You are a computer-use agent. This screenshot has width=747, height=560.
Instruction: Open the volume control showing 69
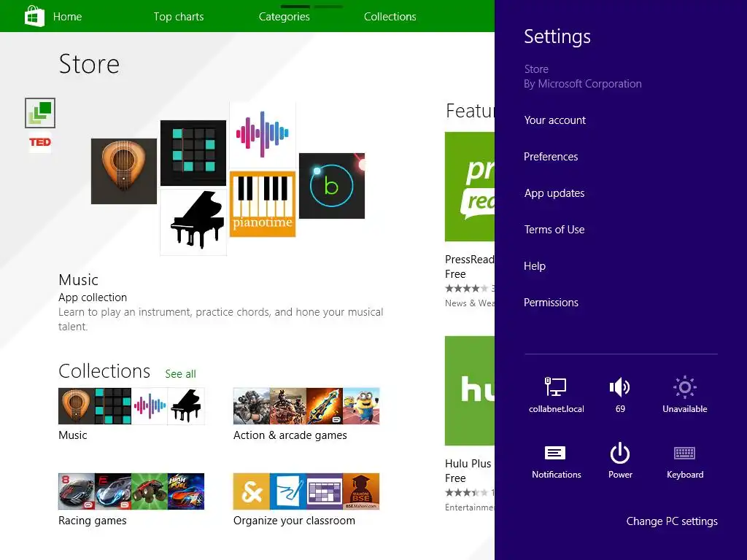(x=620, y=394)
